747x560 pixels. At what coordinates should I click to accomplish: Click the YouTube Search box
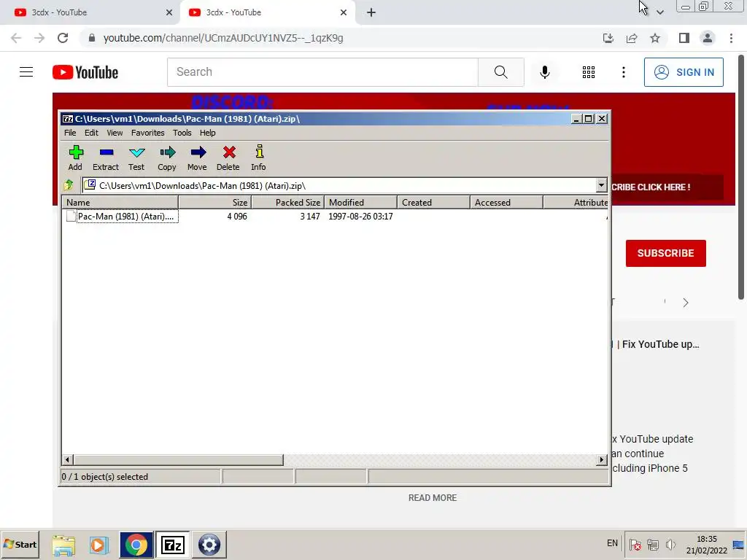[x=322, y=72]
